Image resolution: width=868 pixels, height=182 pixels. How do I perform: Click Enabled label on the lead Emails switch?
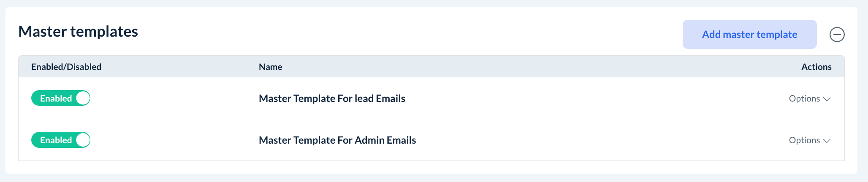[56, 98]
